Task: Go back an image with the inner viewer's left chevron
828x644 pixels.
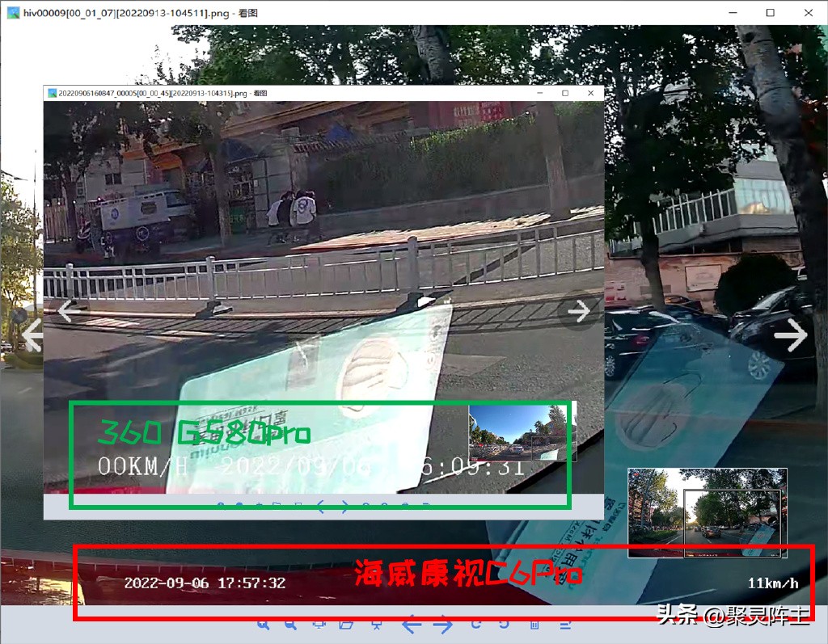Action: 65,311
